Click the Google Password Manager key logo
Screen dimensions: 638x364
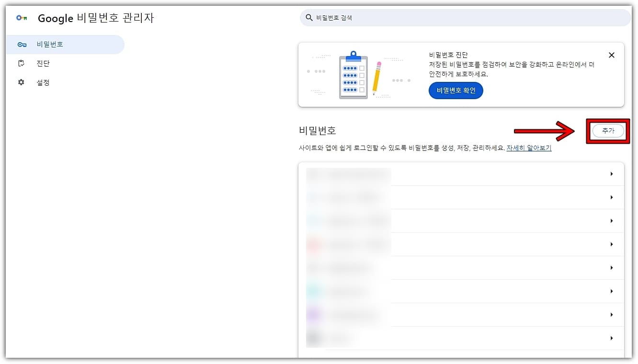pyautogui.click(x=22, y=18)
